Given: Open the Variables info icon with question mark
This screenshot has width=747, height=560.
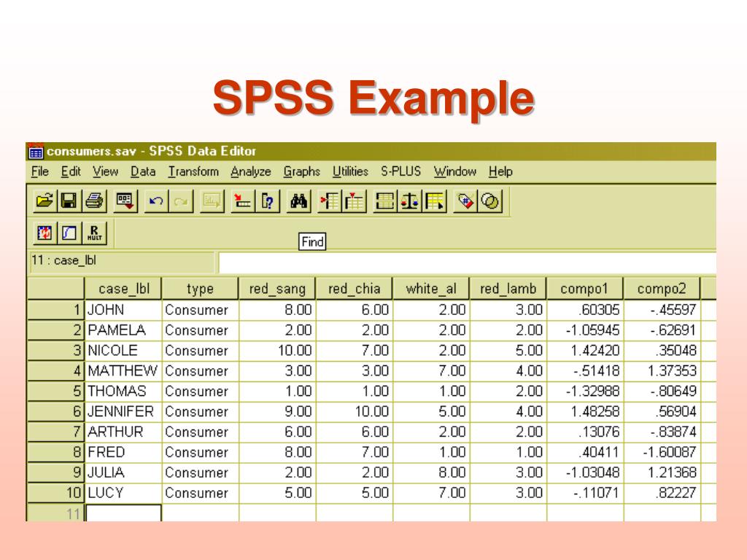Looking at the screenshot, I should click(x=268, y=201).
